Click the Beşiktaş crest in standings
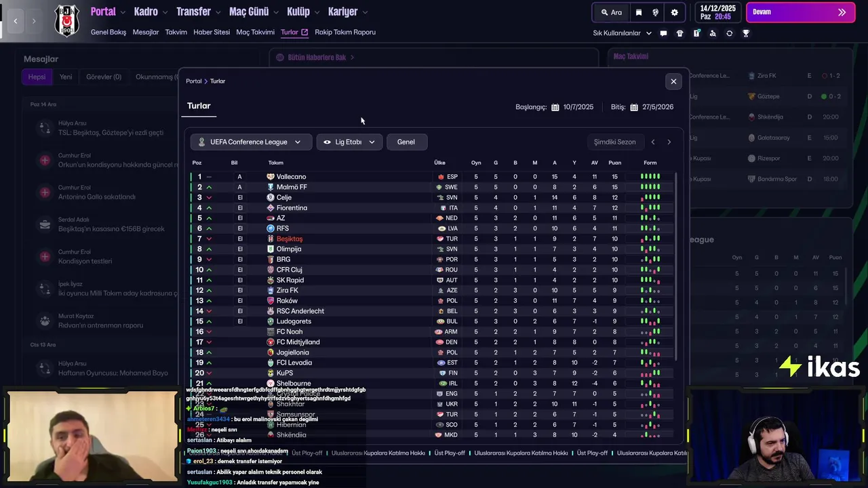The image size is (868, 488). (x=271, y=239)
